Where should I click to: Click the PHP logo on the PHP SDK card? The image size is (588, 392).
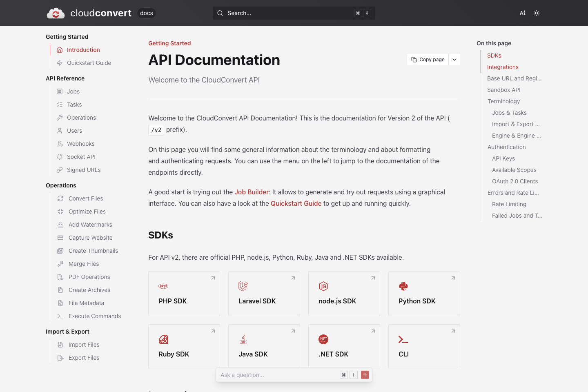(x=163, y=286)
